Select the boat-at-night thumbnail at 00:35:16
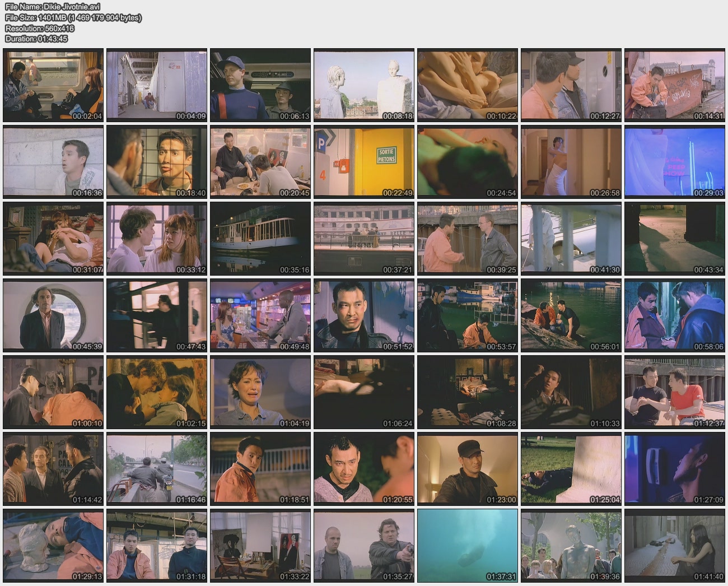 (260, 239)
